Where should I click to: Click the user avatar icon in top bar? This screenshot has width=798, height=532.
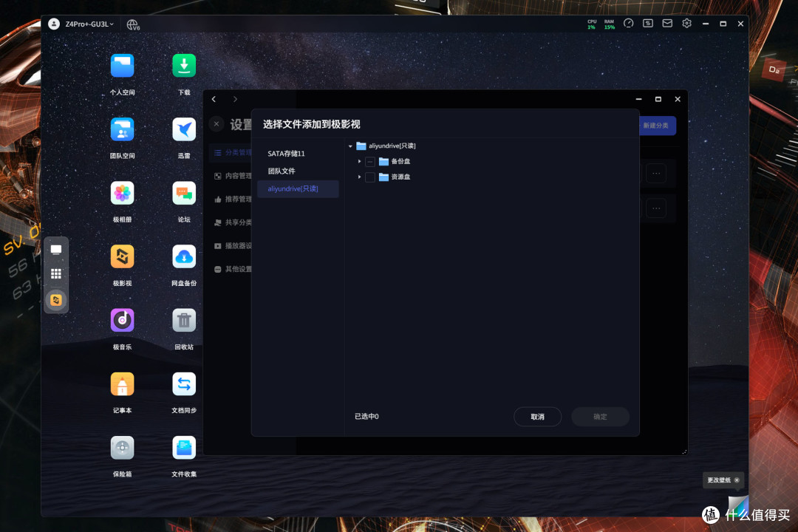[54, 24]
